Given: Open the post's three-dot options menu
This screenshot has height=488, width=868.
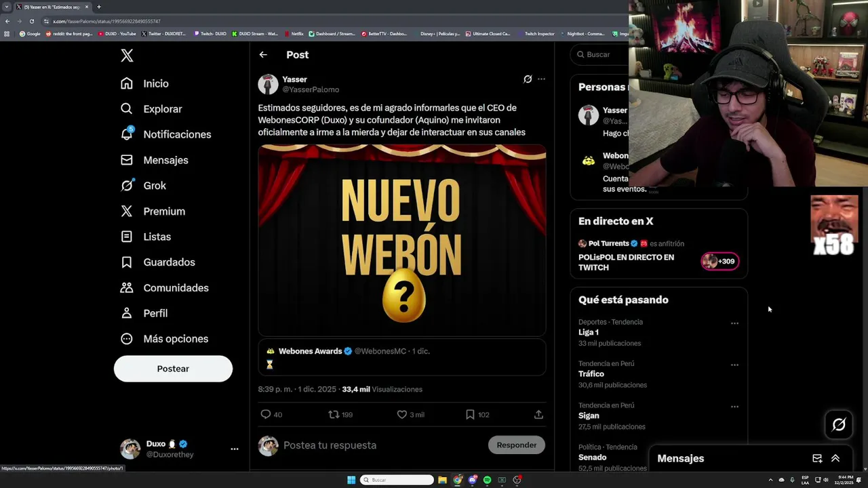Looking at the screenshot, I should (541, 79).
